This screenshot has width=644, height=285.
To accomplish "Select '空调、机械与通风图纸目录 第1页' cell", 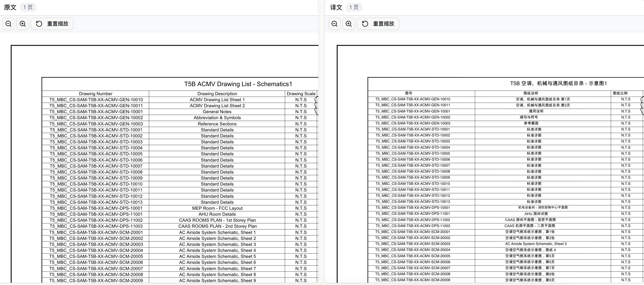I will (543, 99).
